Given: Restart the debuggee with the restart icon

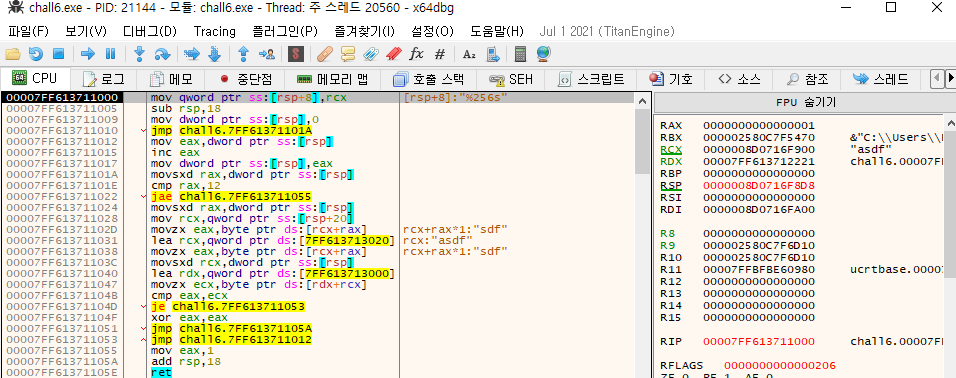Looking at the screenshot, I should (36, 54).
